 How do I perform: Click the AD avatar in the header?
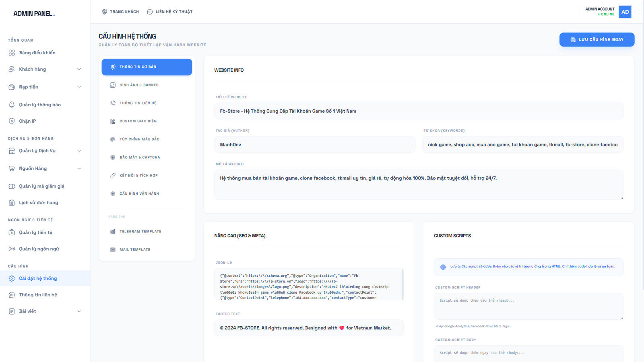point(625,12)
